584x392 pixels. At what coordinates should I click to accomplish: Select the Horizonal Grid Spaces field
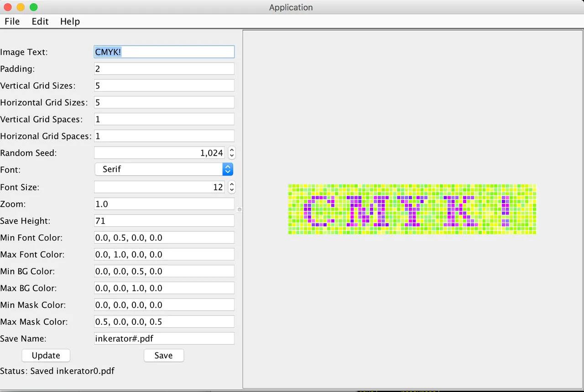164,136
